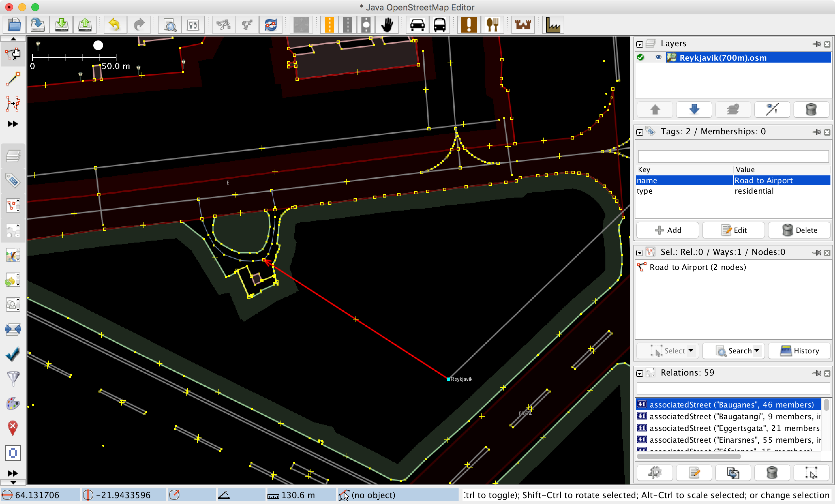835x504 pixels.
Task: Select associatedStreet Bauganes relation row
Action: coord(728,405)
